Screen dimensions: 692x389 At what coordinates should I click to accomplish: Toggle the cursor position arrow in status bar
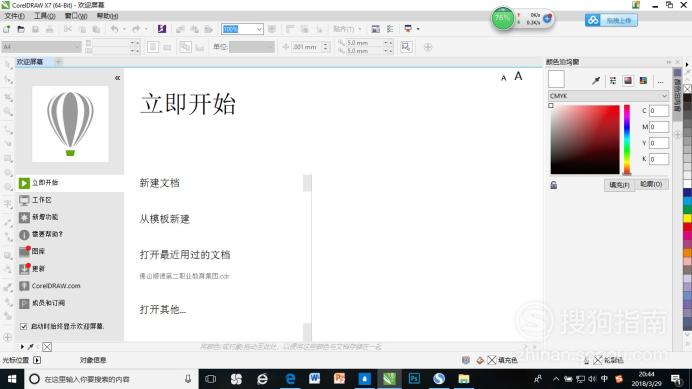click(x=37, y=360)
